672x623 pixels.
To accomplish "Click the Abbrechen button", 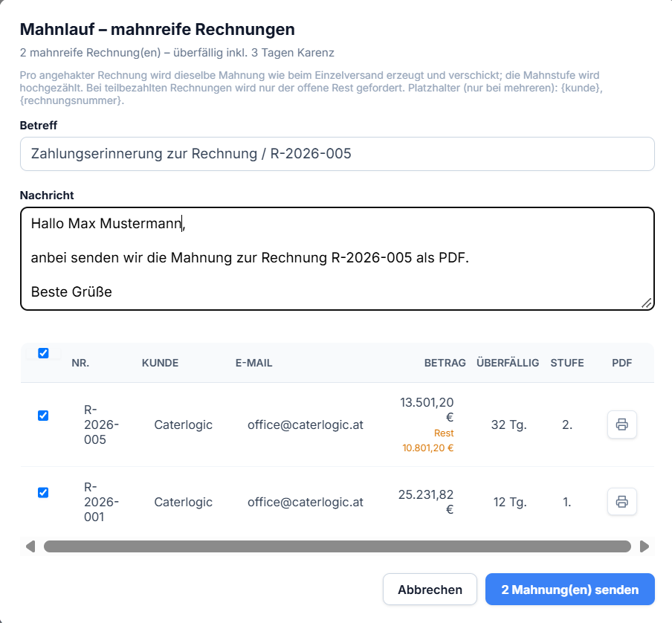I will (x=430, y=590).
